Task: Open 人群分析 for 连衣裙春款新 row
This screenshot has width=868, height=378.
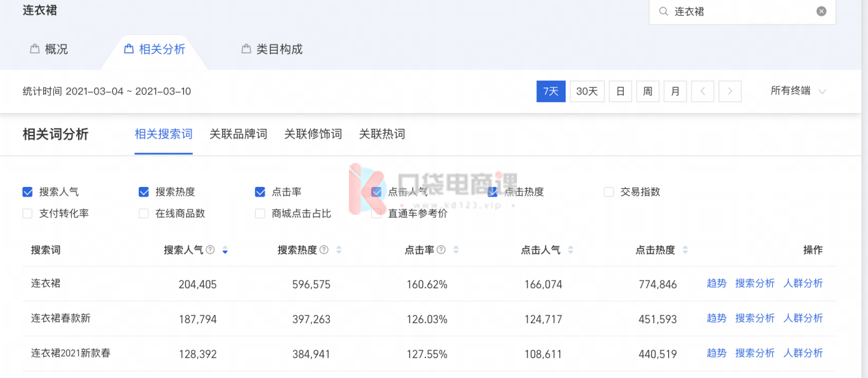Action: point(803,318)
